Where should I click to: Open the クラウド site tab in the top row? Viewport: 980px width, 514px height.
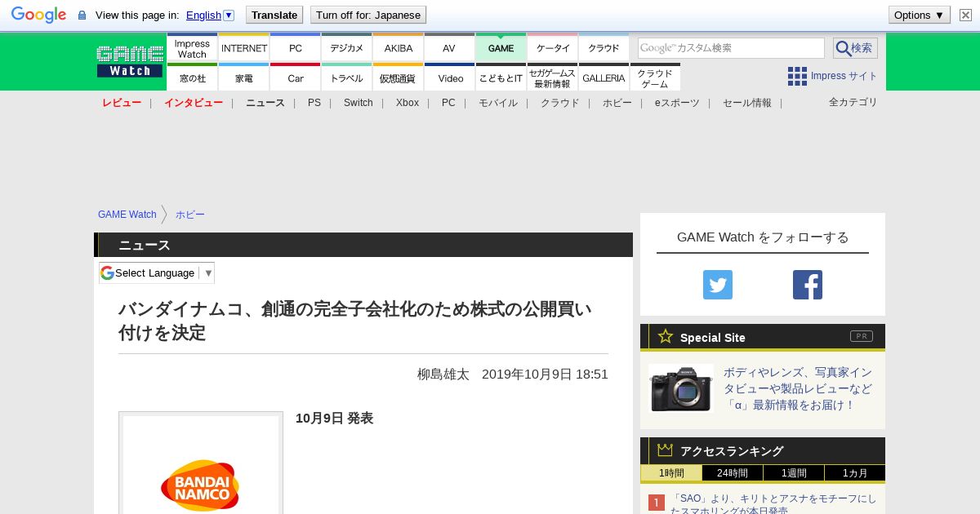[604, 48]
